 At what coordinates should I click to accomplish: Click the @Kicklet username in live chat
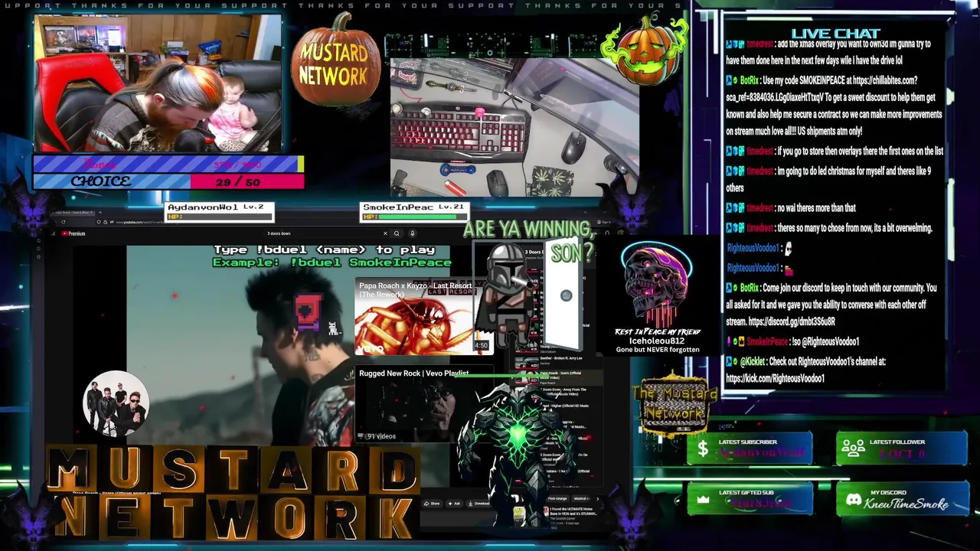(753, 362)
